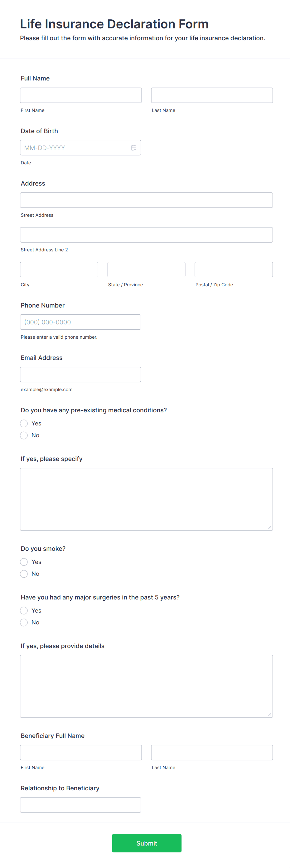The width and height of the screenshot is (290, 868).
Task: Click the Postal / Zip Code field
Action: pos(234,269)
